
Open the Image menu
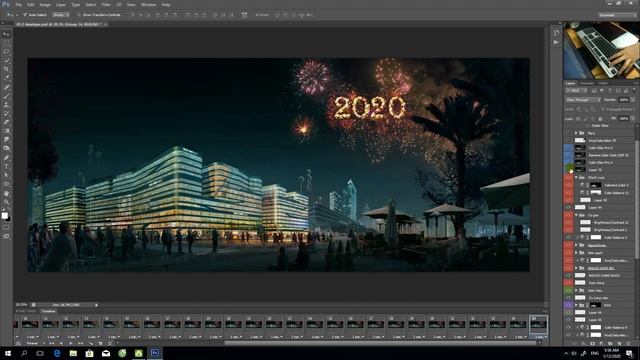click(x=45, y=4)
